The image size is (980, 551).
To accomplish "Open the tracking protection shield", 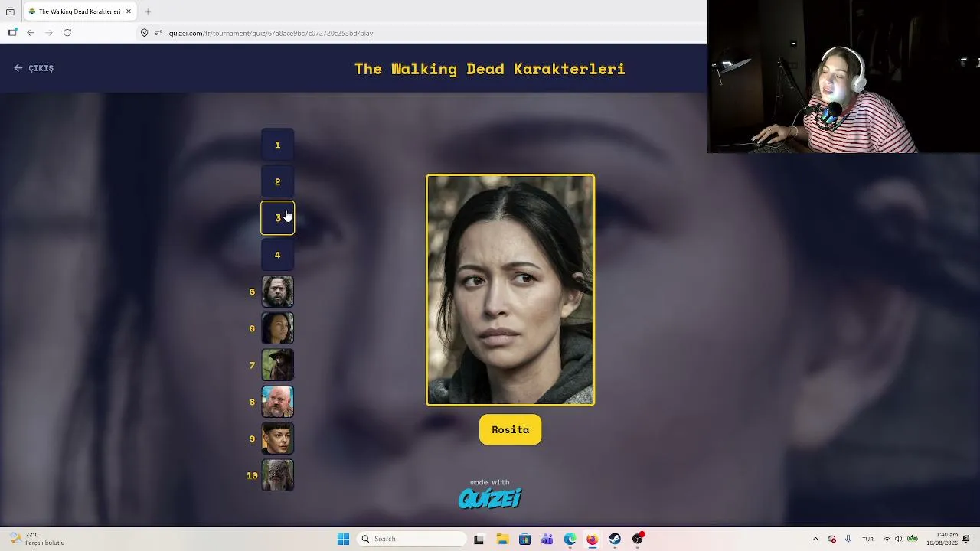I will pos(144,33).
